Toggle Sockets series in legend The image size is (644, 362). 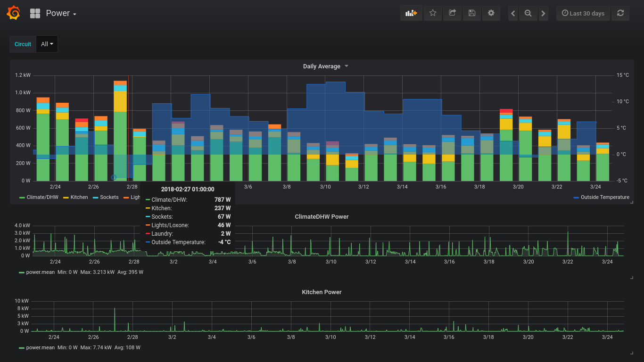[109, 197]
